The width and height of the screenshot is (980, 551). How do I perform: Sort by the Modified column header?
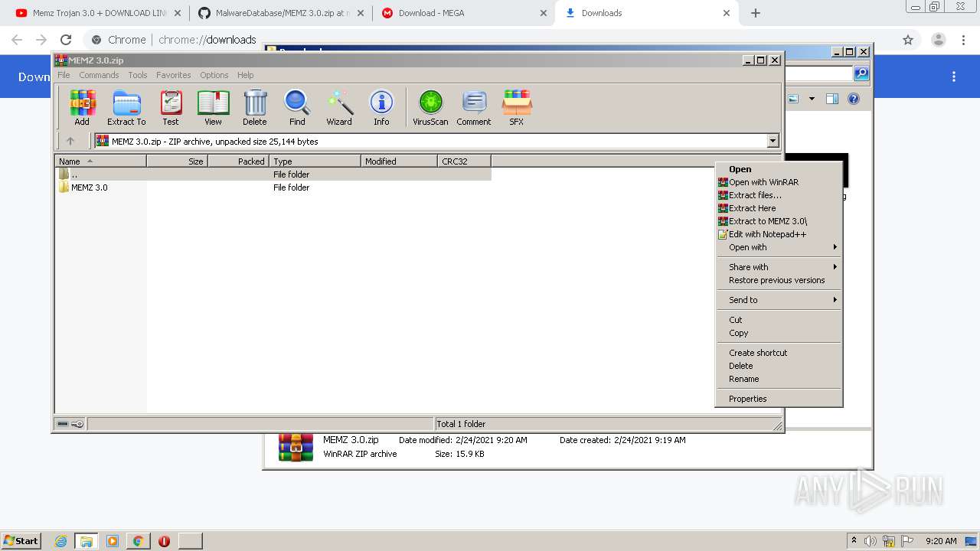[x=399, y=161]
